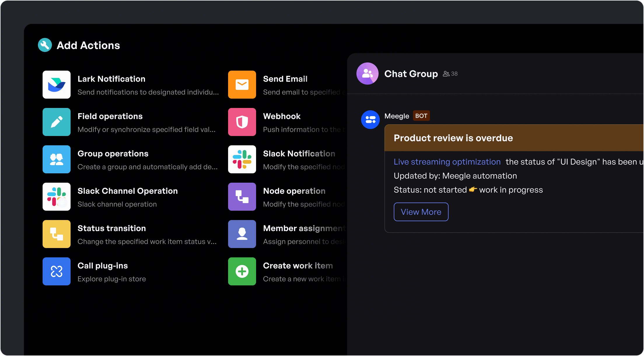Click the Meegle bot avatar
This screenshot has height=356, width=644.
(370, 120)
